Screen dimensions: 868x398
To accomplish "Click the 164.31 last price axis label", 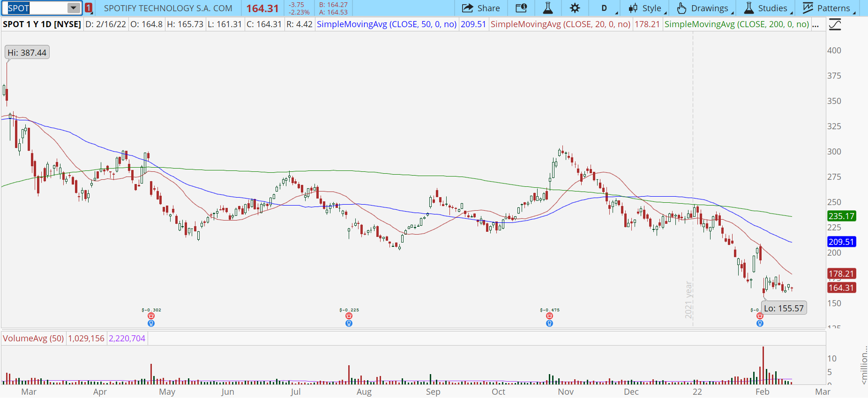I will point(841,287).
